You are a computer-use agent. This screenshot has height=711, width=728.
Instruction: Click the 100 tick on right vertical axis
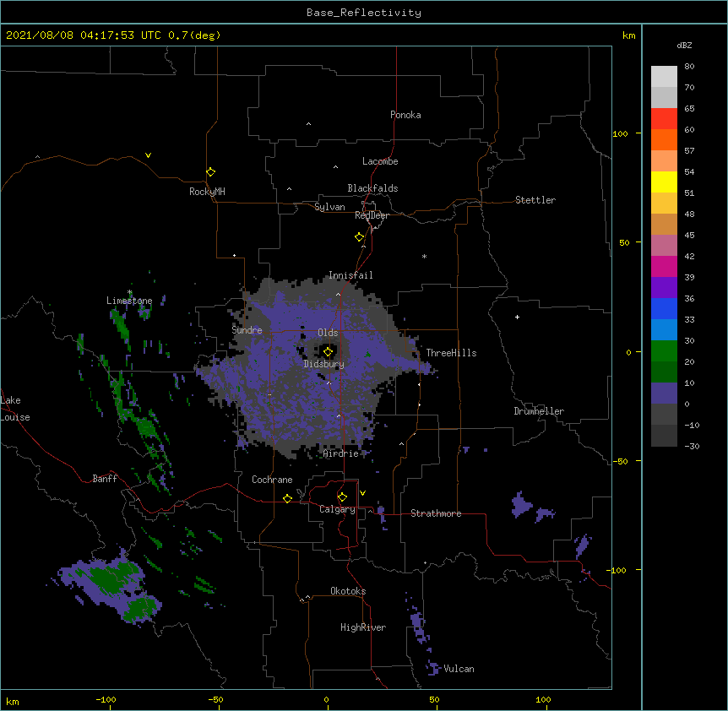620,133
